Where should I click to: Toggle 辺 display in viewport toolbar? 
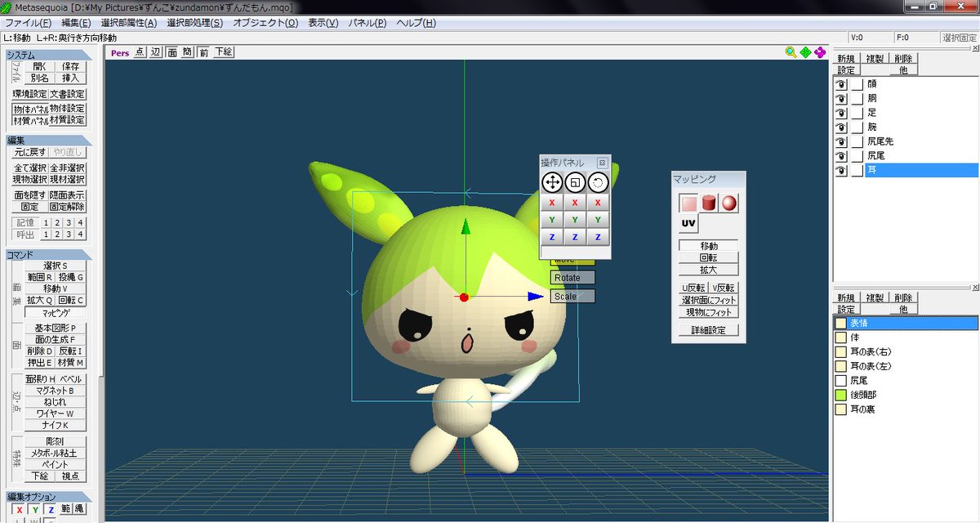pyautogui.click(x=155, y=52)
